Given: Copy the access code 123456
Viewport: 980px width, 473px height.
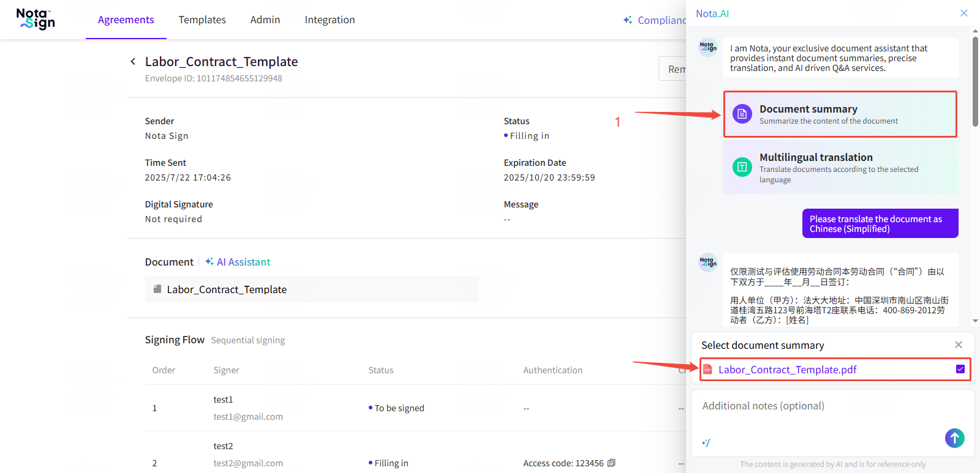Looking at the screenshot, I should click(611, 463).
